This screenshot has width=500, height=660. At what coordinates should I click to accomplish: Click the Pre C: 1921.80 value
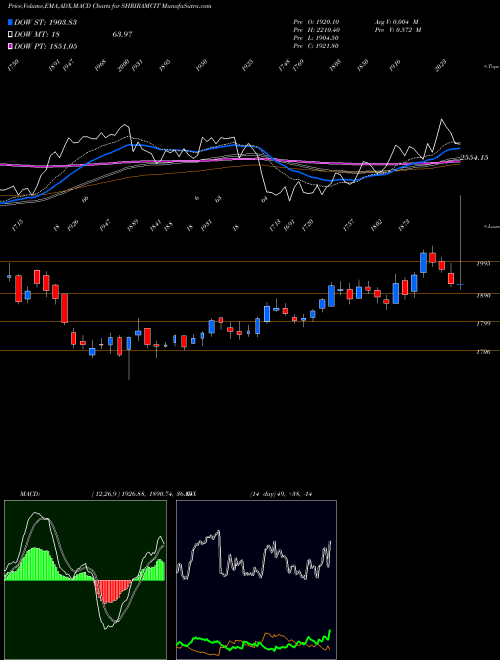click(x=317, y=46)
